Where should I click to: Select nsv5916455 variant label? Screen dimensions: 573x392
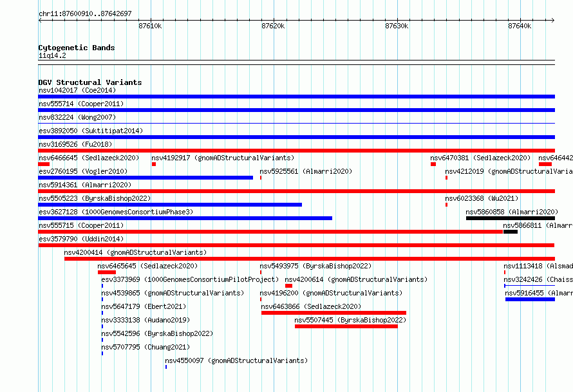click(x=539, y=293)
